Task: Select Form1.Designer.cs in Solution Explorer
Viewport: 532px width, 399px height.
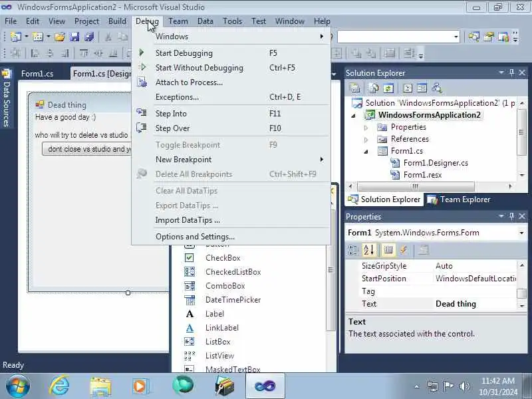Action: point(436,163)
